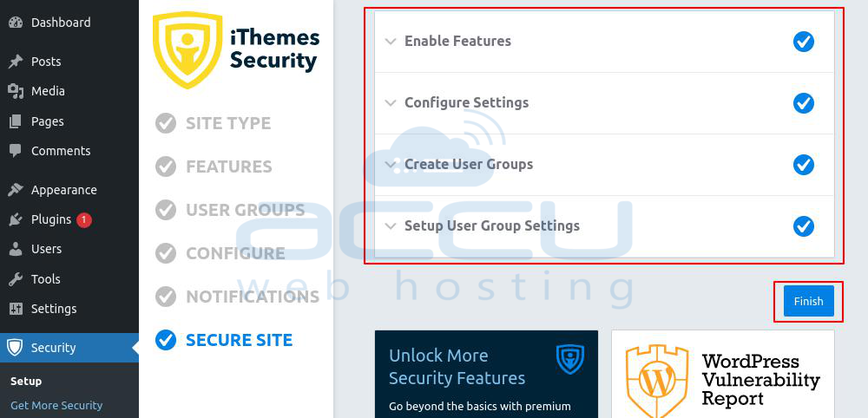This screenshot has width=868, height=418.
Task: Click the Appearance paintbrush icon
Action: point(16,190)
